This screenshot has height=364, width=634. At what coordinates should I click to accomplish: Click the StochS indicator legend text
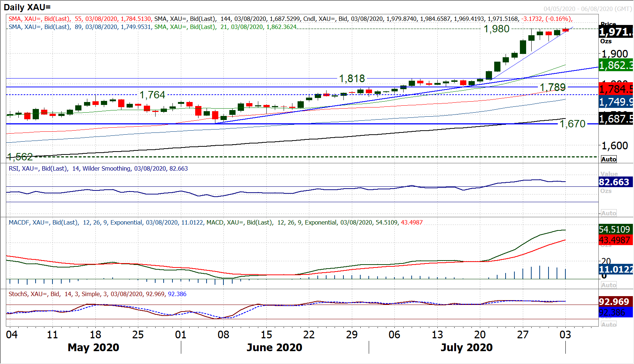pyautogui.click(x=97, y=294)
